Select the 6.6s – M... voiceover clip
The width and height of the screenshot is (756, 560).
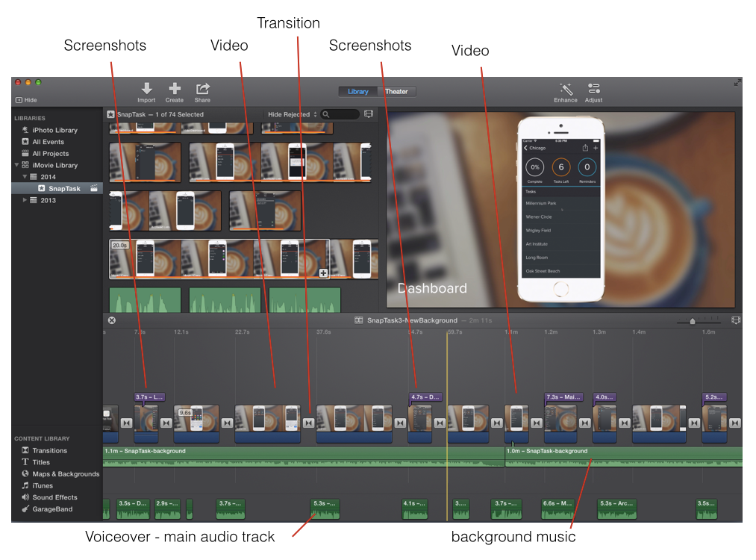point(557,509)
